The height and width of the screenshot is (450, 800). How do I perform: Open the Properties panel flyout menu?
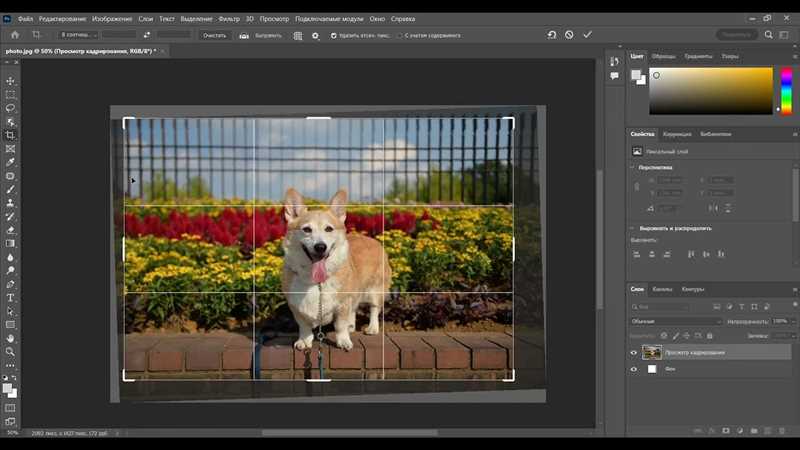(794, 134)
